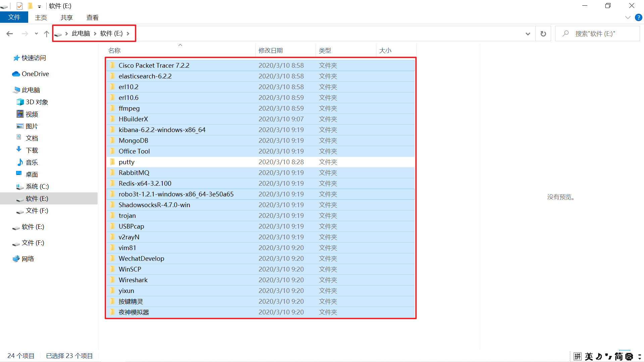
Task: Click the 音乐 music note icon
Action: pos(20,162)
